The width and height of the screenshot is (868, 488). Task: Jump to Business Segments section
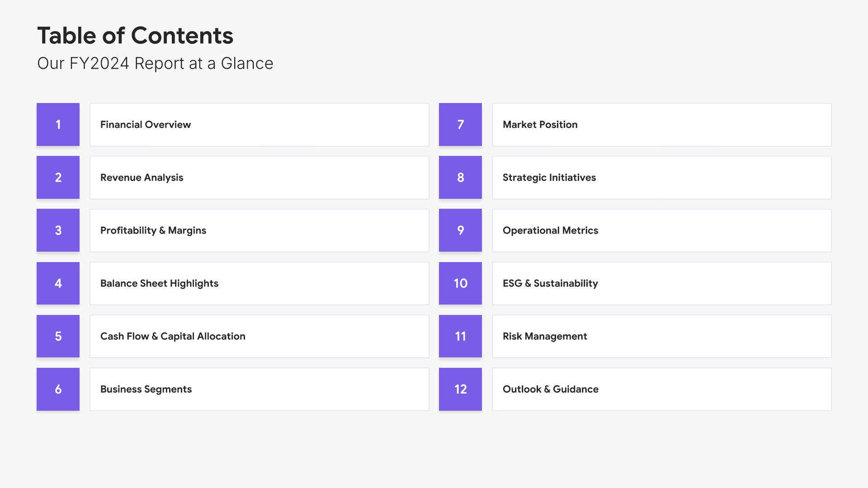pyautogui.click(x=259, y=389)
